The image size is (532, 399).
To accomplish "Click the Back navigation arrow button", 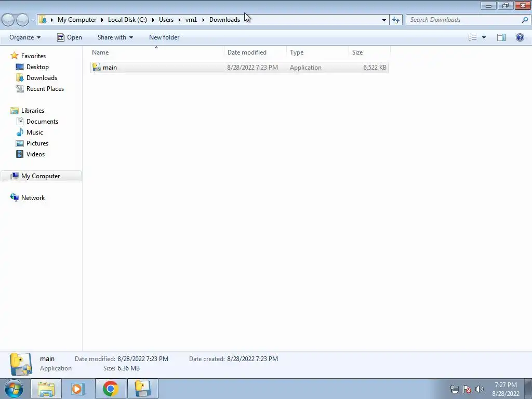I will (x=8, y=20).
